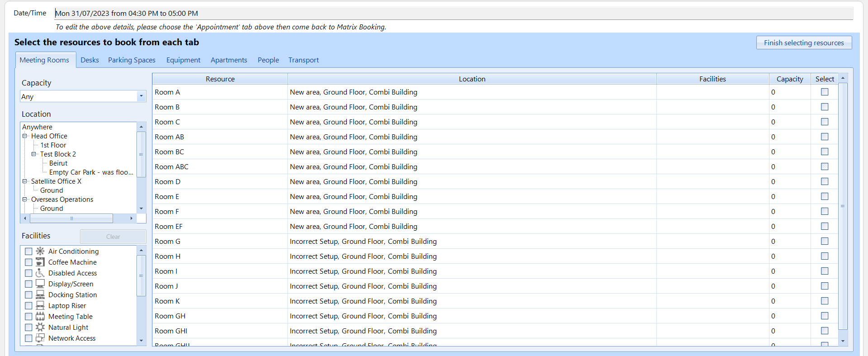Click the Natural Light sun icon
This screenshot has width=868, height=356.
(x=40, y=327)
